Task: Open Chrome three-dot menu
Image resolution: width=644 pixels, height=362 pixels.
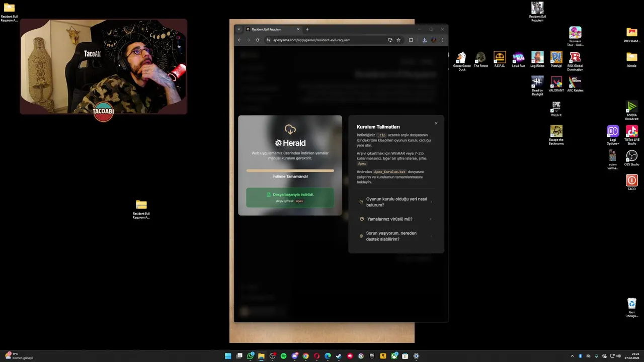Action: coord(443,40)
